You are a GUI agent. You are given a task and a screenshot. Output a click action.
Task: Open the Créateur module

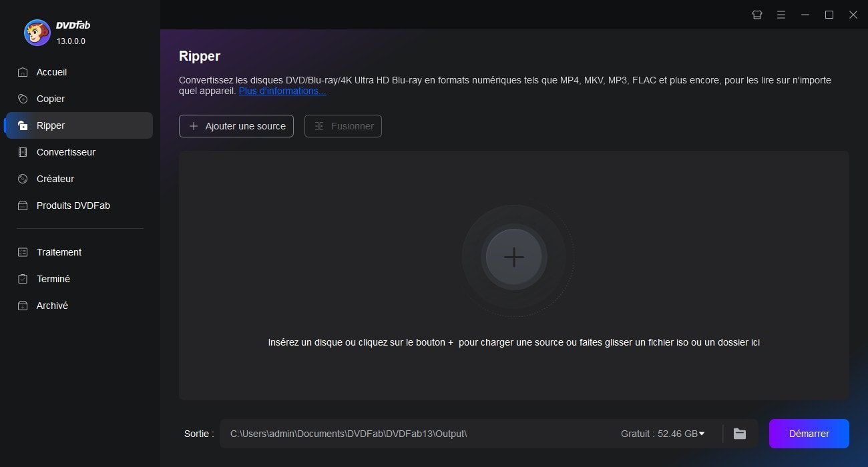pos(79,179)
